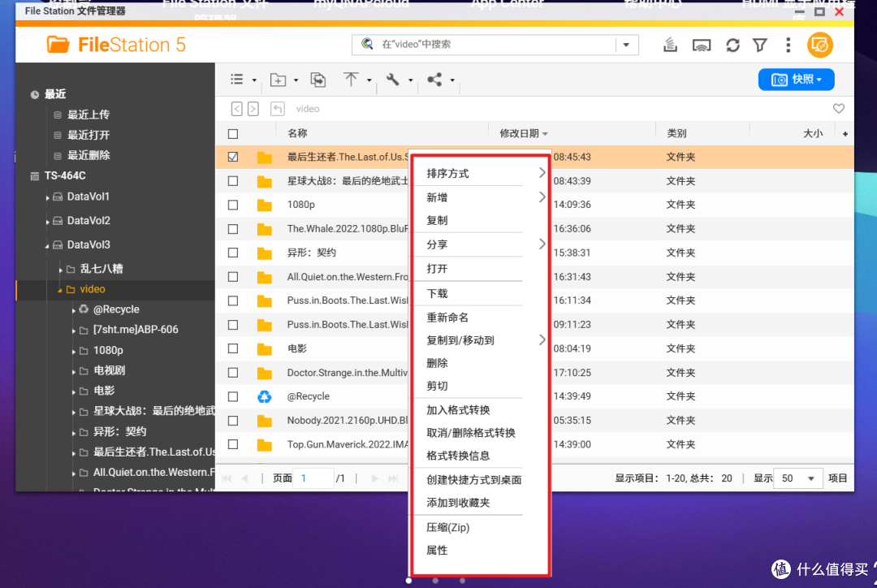The height and width of the screenshot is (588, 877).
Task: Open the three-dot more options menu
Action: tap(788, 45)
